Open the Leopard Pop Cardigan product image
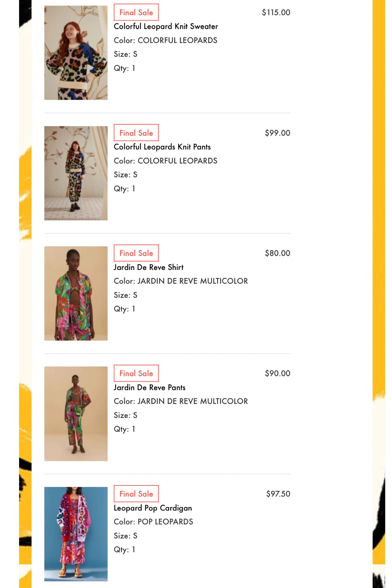 [x=76, y=534]
